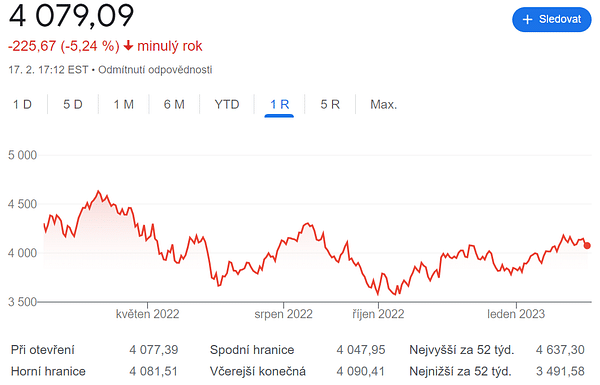The image size is (600, 385).
Task: Select the 5 D range tab
Action: 73,104
